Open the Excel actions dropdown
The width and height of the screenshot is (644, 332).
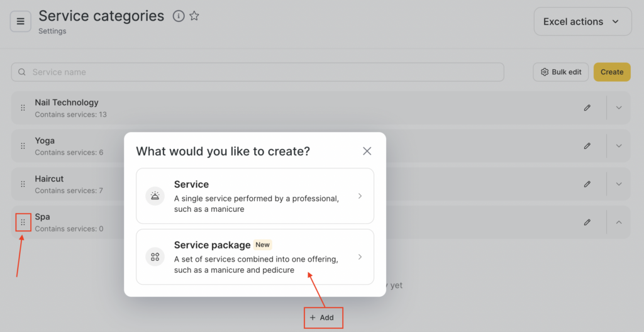click(x=582, y=22)
